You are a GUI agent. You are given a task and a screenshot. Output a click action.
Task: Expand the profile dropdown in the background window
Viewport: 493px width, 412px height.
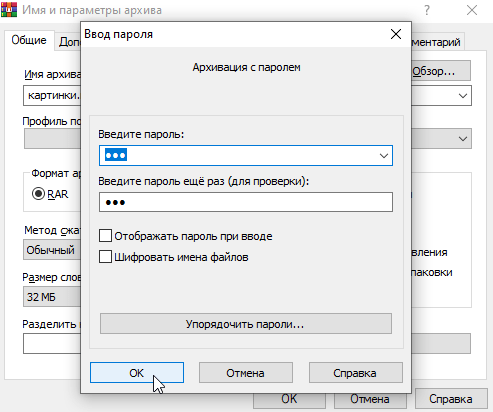[x=463, y=139]
